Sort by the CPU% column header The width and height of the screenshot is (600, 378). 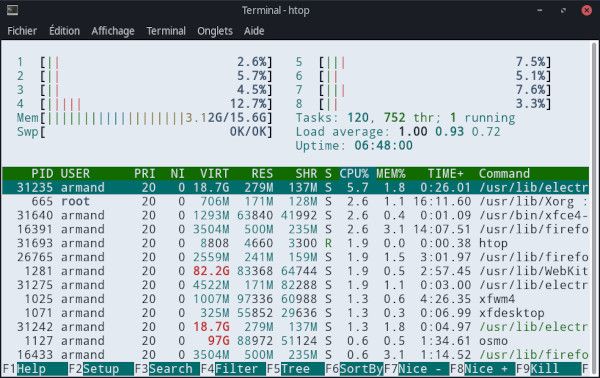pyautogui.click(x=354, y=174)
